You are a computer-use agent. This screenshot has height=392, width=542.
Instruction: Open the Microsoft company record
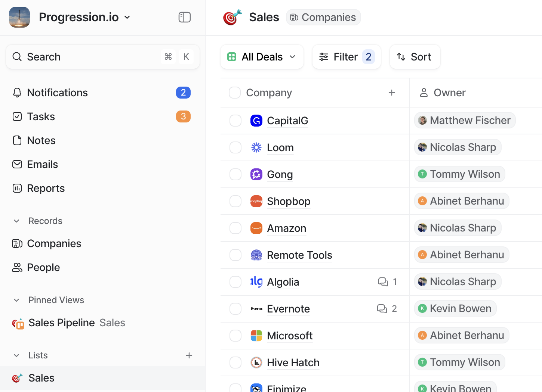290,336
